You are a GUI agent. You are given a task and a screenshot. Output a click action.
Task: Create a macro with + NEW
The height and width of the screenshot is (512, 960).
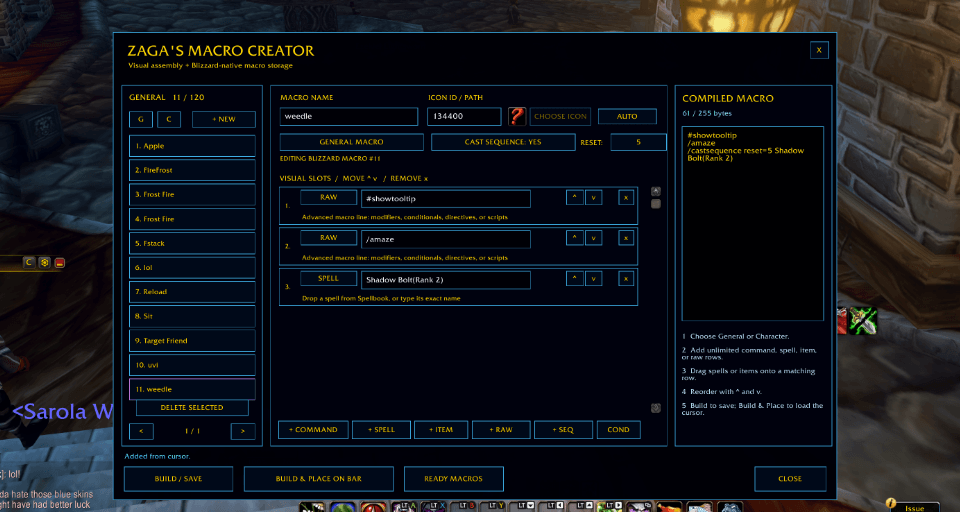[223, 119]
